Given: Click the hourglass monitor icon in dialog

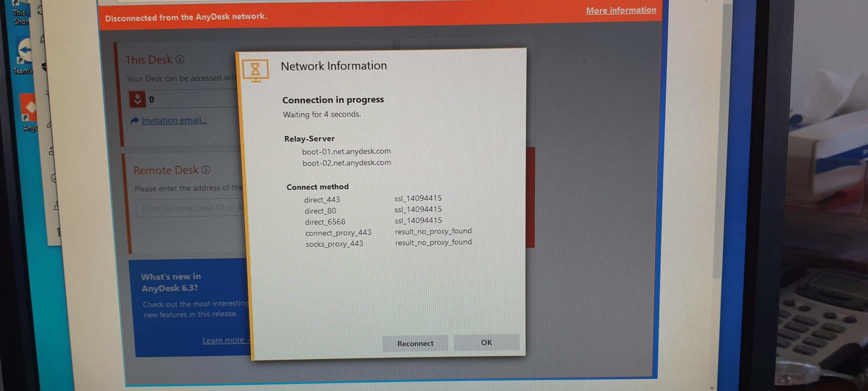Looking at the screenshot, I should tap(256, 70).
